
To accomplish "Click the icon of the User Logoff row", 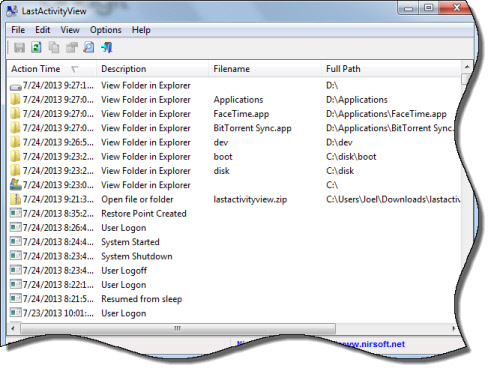I will [x=16, y=270].
